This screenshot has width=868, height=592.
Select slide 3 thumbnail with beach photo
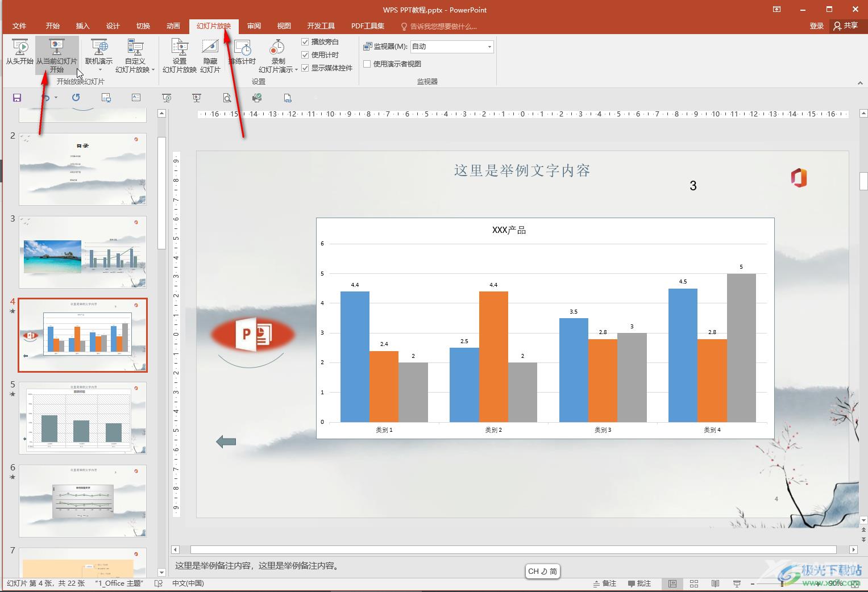[83, 252]
